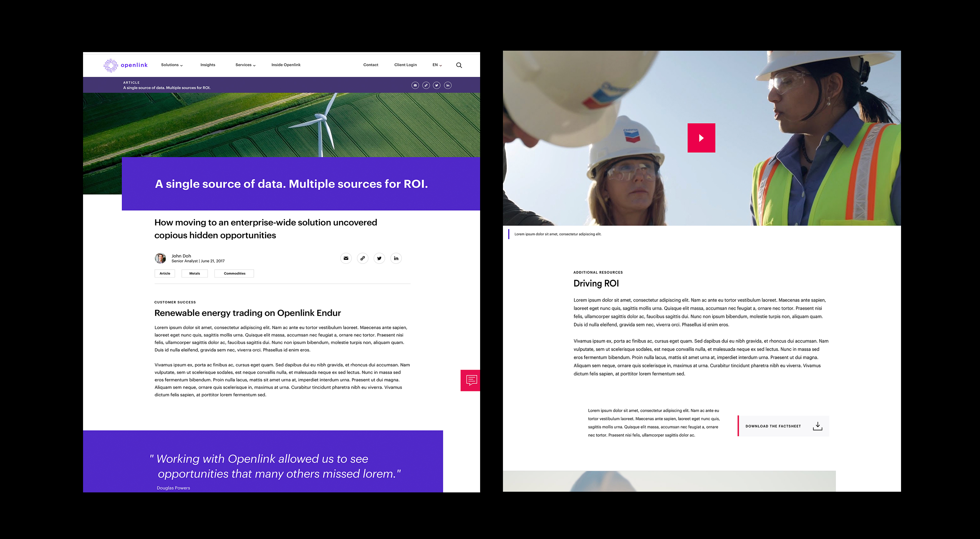
Task: Click the 'ADDITIONAL RESOURCES' label
Action: (598, 272)
